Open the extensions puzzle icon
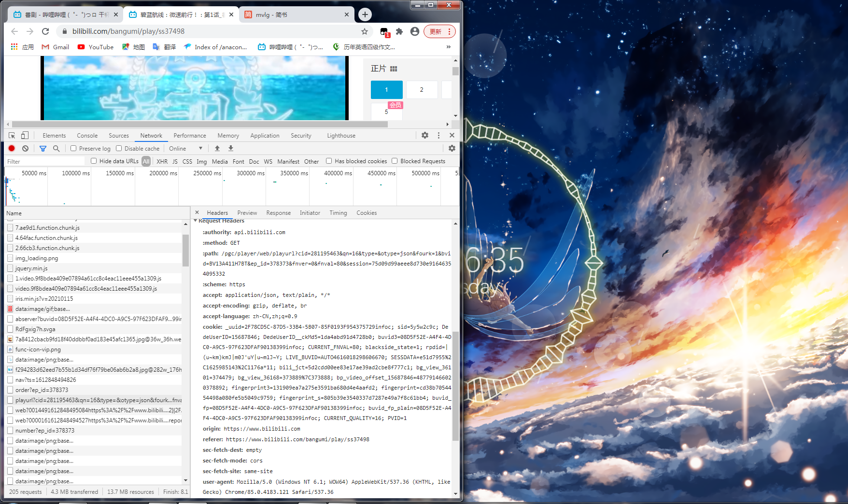 coord(399,31)
